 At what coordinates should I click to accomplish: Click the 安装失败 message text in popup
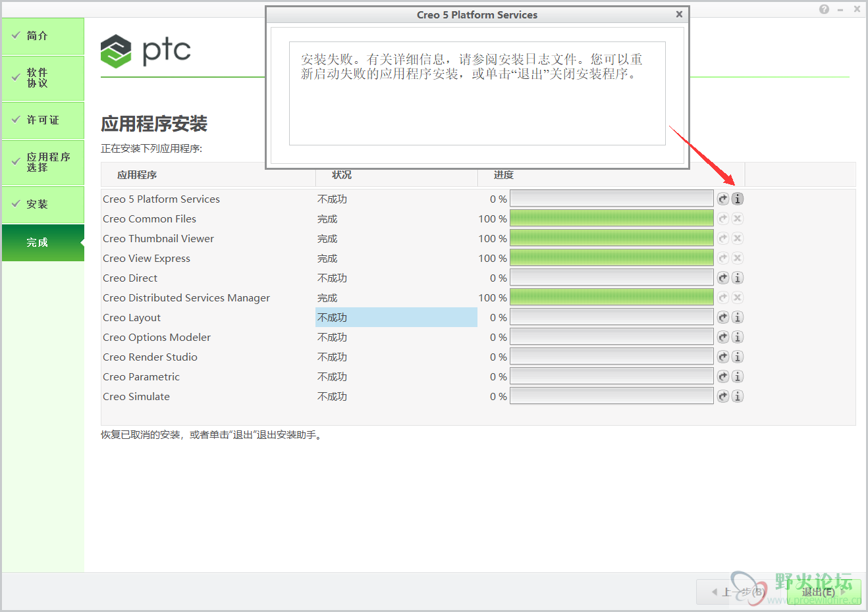pos(472,66)
